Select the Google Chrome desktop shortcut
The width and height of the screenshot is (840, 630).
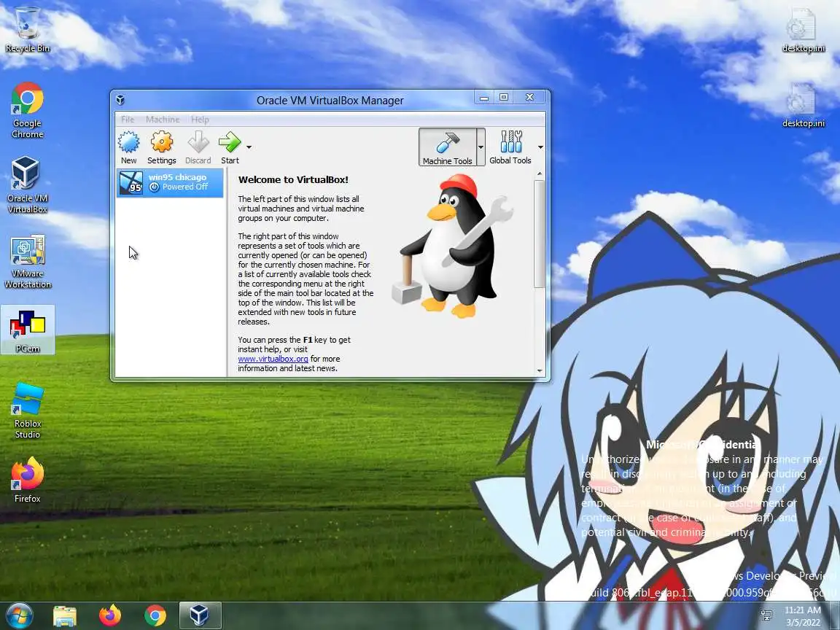(27, 110)
